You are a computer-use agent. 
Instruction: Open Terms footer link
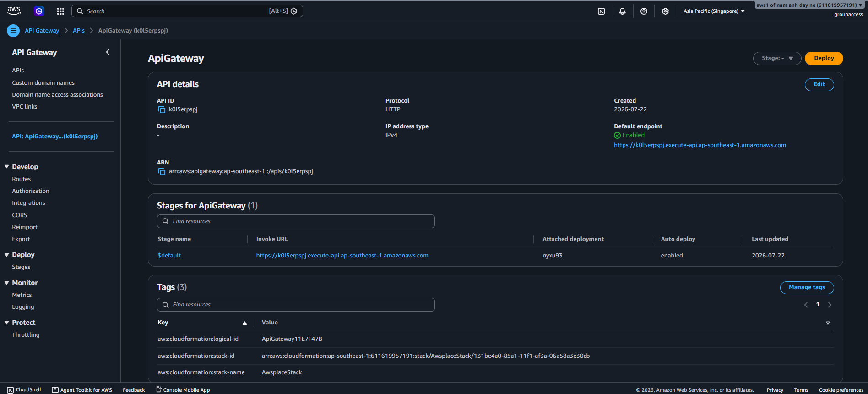click(801, 390)
